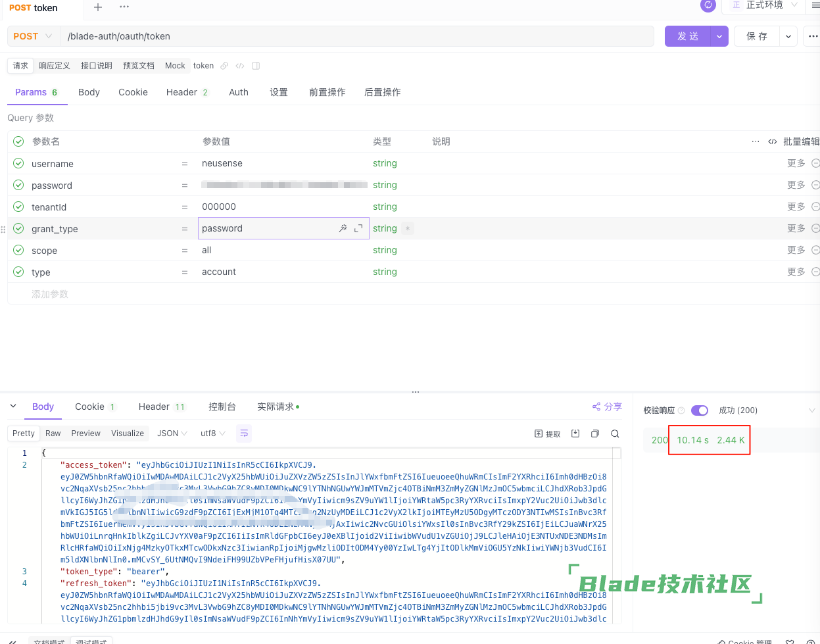The image size is (820, 644).
Task: Uncheck the username parameter
Action: (x=18, y=163)
